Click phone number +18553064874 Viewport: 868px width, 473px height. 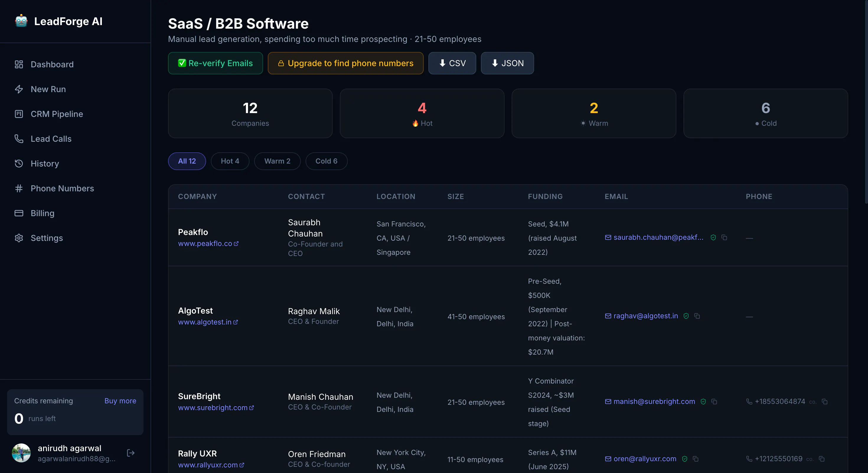(780, 402)
